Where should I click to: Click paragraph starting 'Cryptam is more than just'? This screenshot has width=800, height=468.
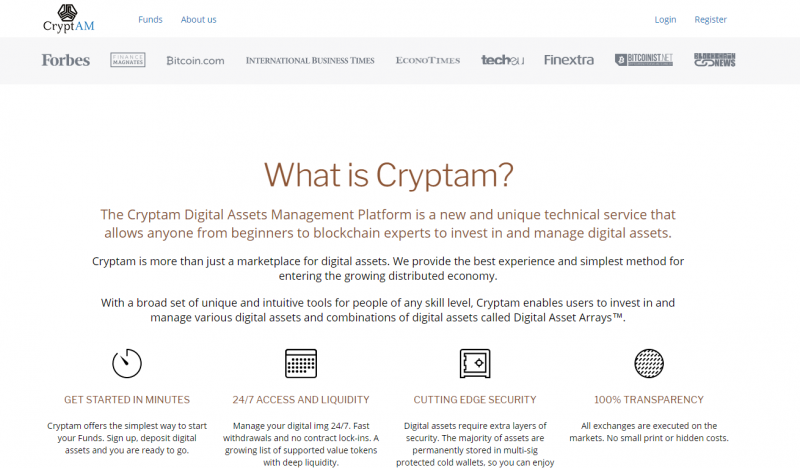[388, 268]
